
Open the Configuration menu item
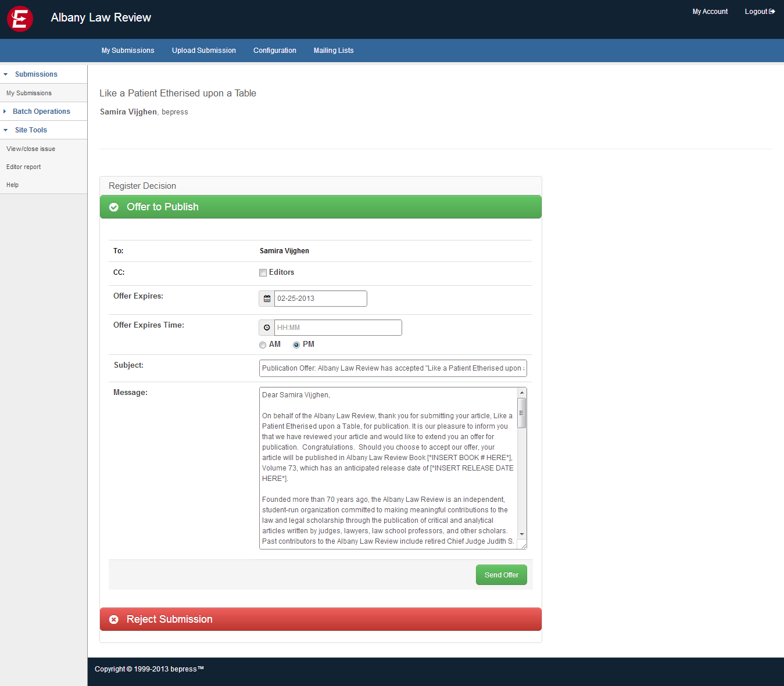[x=275, y=51]
